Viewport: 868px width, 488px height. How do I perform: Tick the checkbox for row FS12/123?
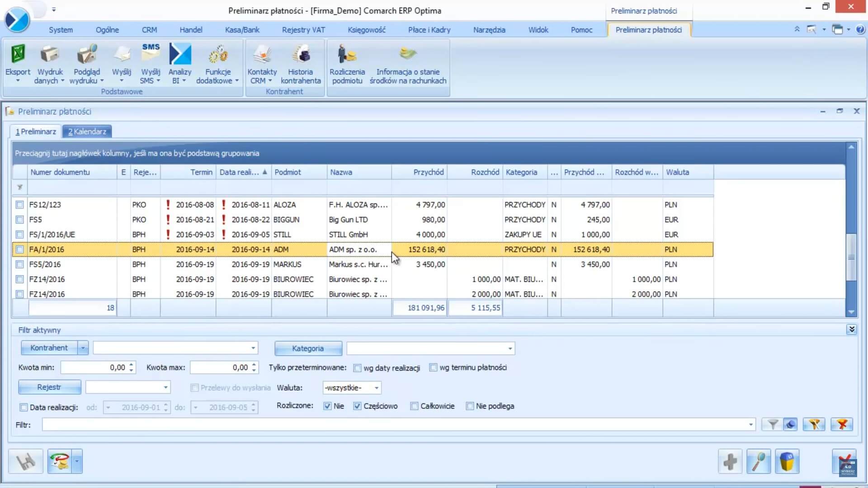(19, 205)
